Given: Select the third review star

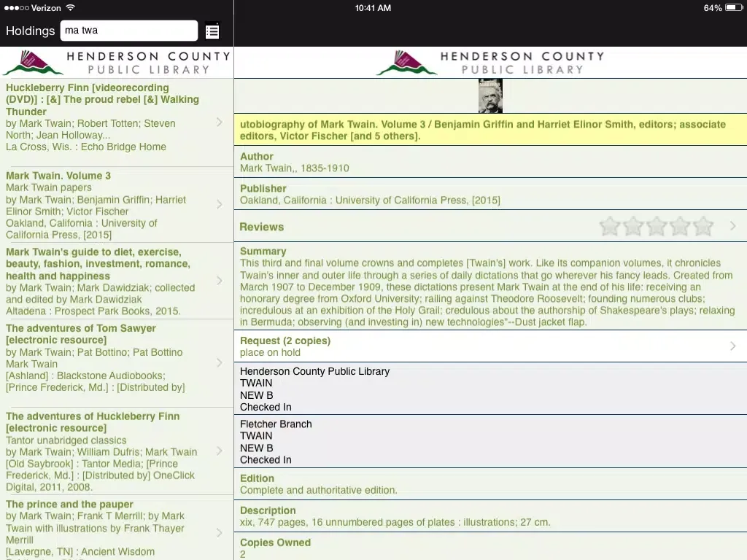Looking at the screenshot, I should [657, 227].
